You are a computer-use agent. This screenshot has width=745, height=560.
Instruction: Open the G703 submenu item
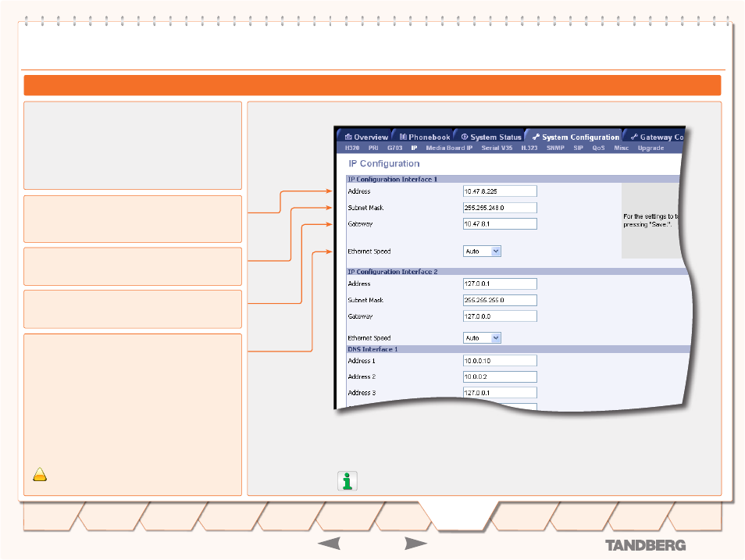click(395, 148)
